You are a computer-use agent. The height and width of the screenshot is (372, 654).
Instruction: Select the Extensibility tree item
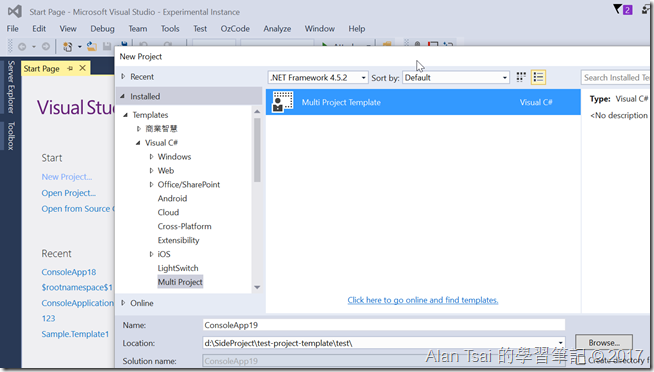[179, 240]
